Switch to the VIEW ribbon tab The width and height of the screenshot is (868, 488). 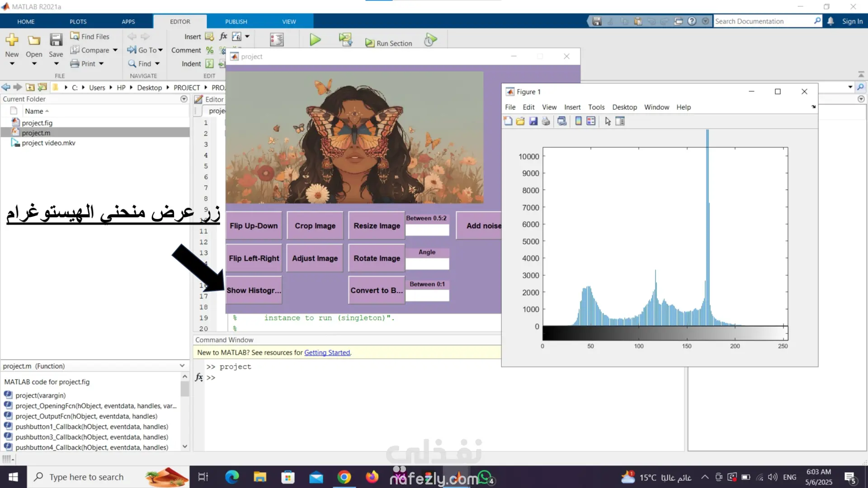[x=289, y=21]
